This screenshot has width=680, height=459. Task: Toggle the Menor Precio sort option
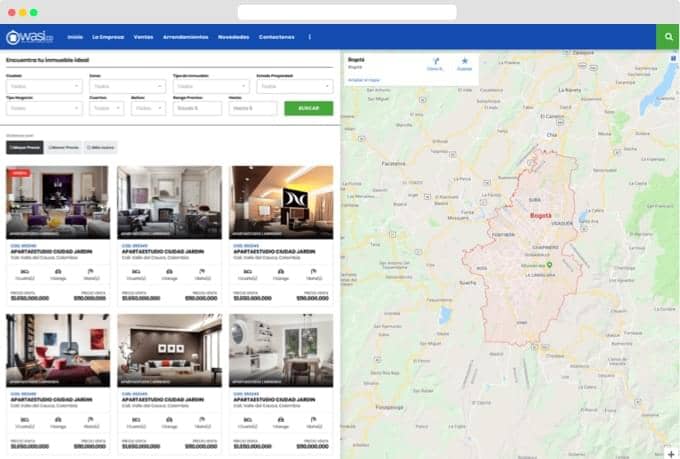point(63,146)
